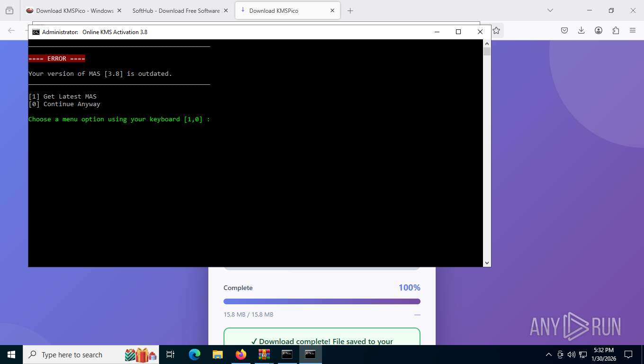Image resolution: width=644 pixels, height=364 pixels.
Task: Close the Download KMSPico - Windows tab
Action: click(119, 10)
